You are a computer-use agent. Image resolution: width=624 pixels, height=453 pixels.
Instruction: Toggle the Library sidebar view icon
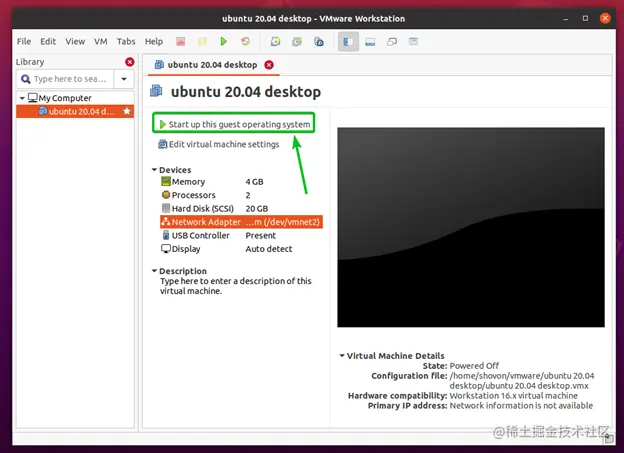click(348, 42)
